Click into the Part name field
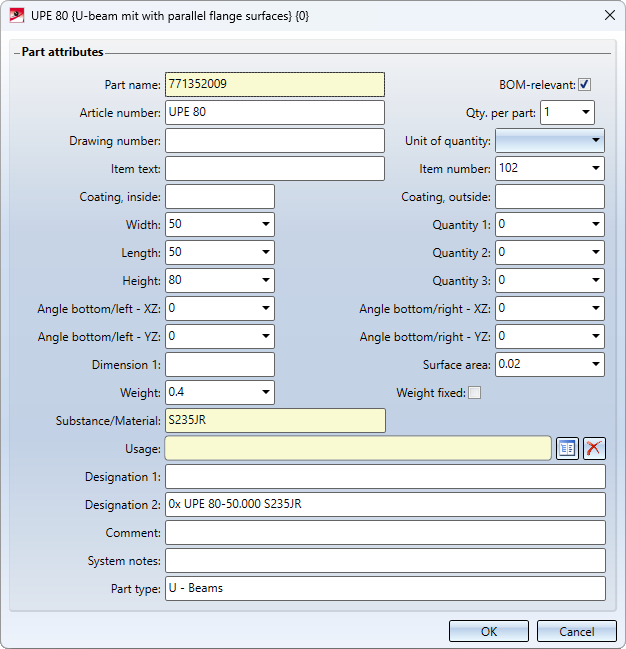Screen dimensions: 626x649 275,84
